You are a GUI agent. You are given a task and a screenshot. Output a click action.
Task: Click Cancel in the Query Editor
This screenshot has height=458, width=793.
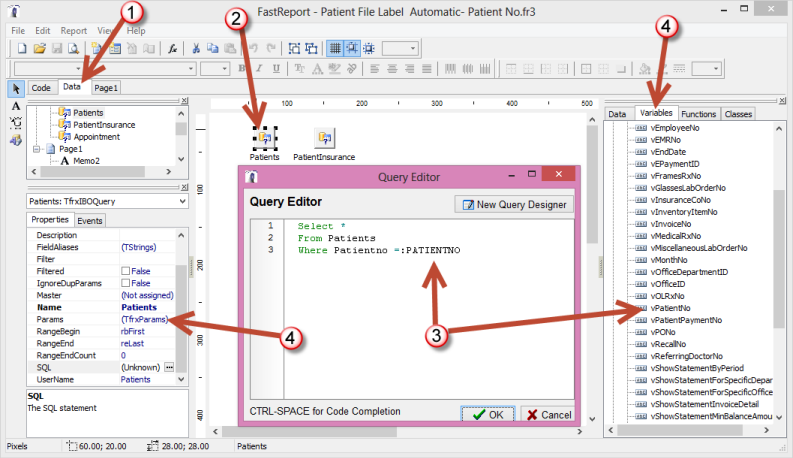pos(548,415)
